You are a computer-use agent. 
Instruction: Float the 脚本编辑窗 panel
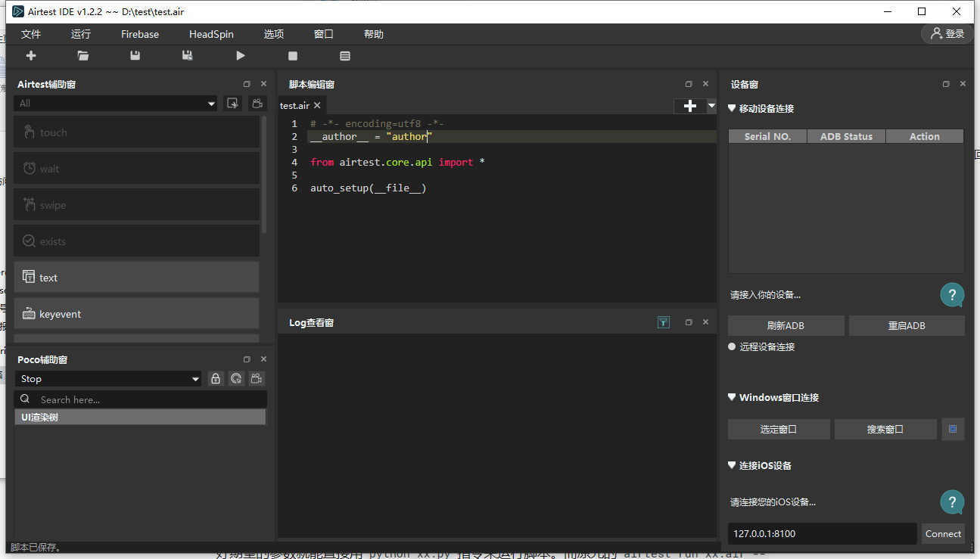(689, 84)
